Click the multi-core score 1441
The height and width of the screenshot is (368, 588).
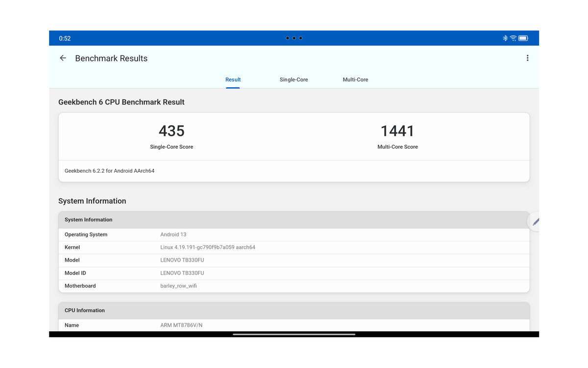click(x=397, y=131)
